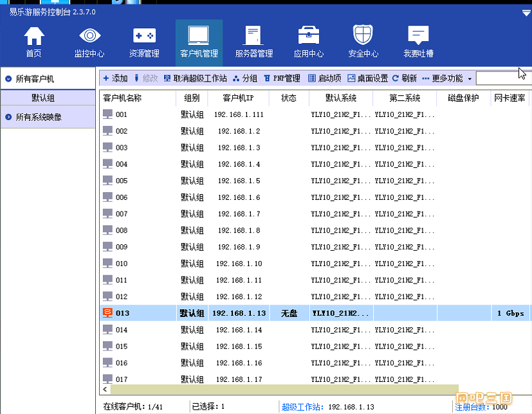532x414 pixels.
Task: Click 默认组 cell in row 010
Action: 192,264
